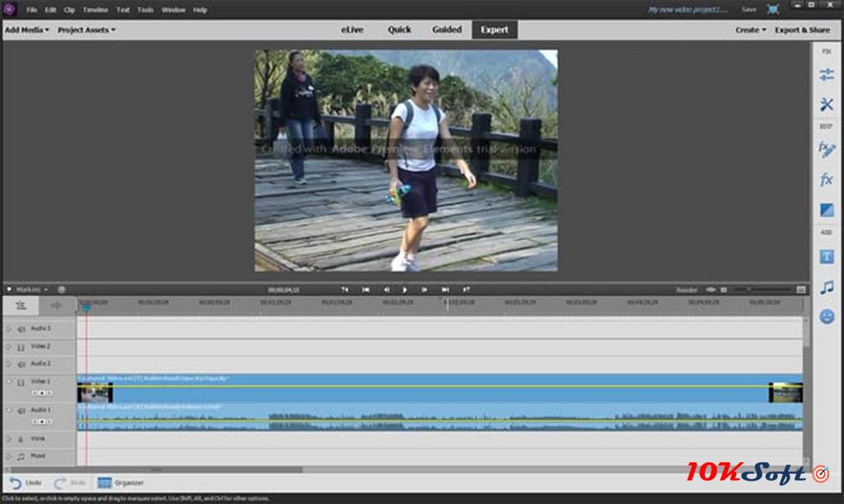Open the Help menu
This screenshot has height=504, width=844.
click(x=200, y=9)
